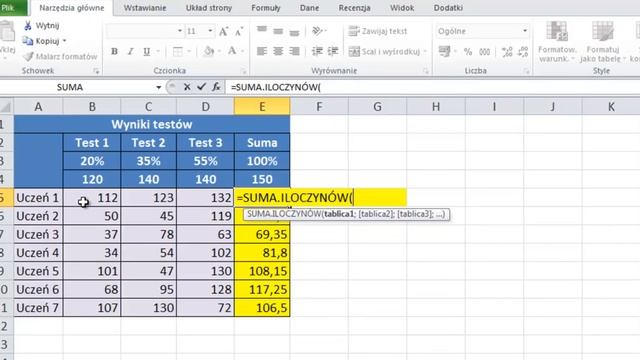Switch to Recenzja tab

tap(354, 8)
